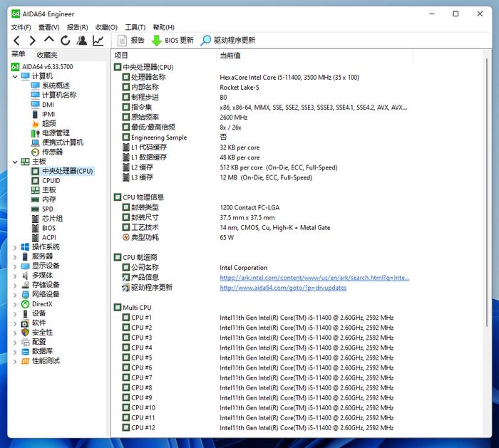
Task: Switch to the 收藏夹 tab
Action: tap(47, 55)
